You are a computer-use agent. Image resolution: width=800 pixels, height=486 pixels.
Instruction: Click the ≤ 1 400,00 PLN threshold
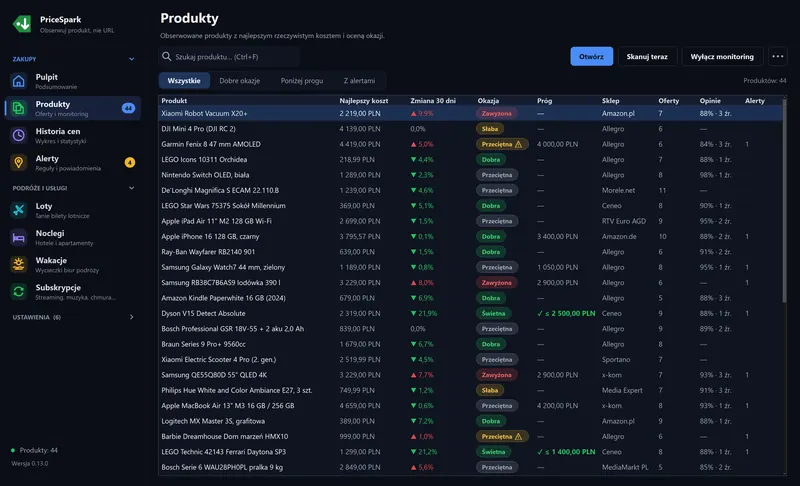[566, 452]
